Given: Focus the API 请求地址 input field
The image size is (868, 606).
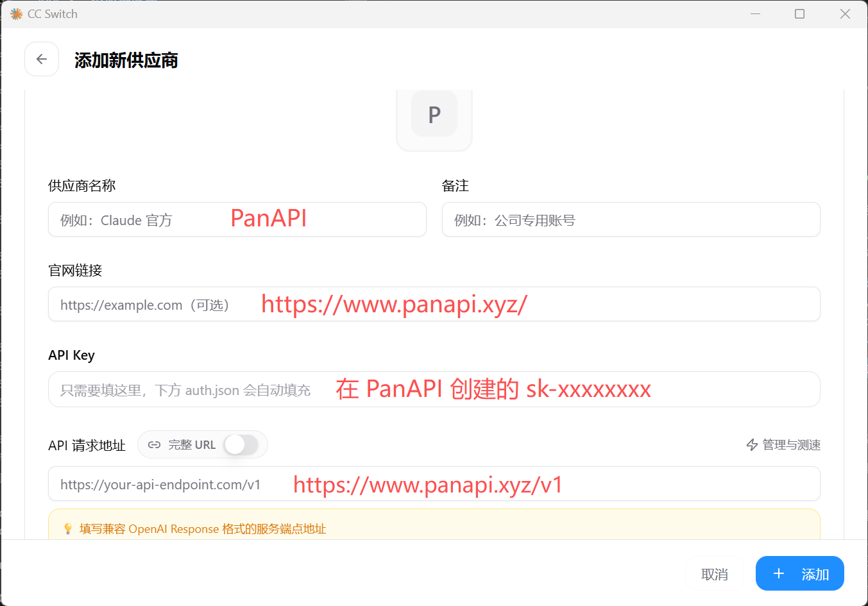Looking at the screenshot, I should tap(434, 484).
